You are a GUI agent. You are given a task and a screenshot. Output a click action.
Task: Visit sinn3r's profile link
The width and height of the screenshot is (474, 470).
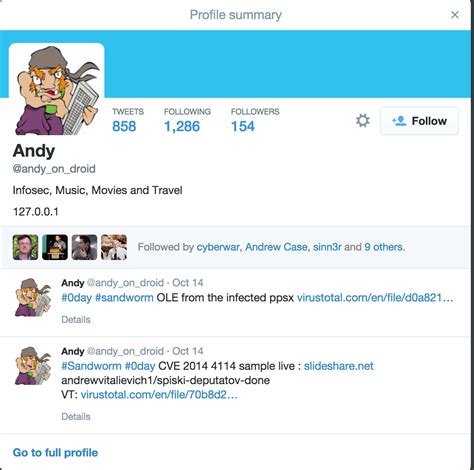coord(327,247)
